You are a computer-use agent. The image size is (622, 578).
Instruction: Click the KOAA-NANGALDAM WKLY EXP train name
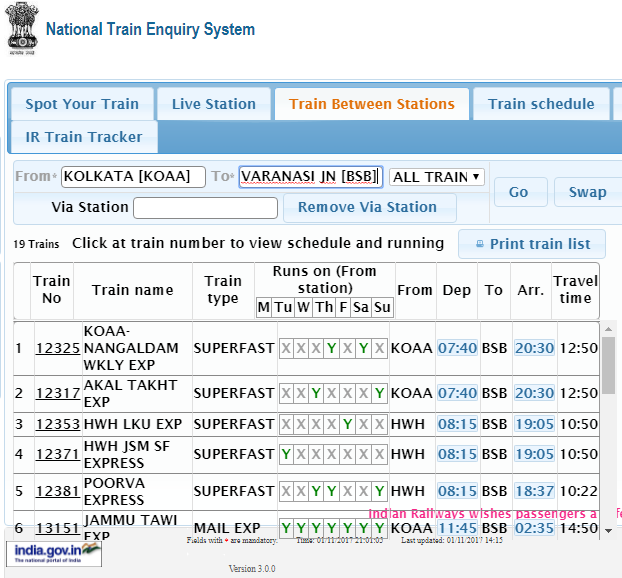131,348
